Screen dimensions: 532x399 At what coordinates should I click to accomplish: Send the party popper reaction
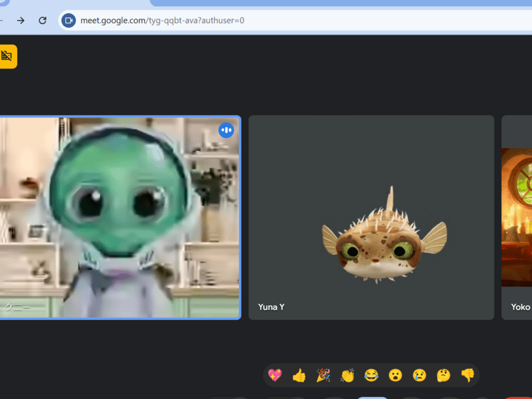pyautogui.click(x=323, y=376)
